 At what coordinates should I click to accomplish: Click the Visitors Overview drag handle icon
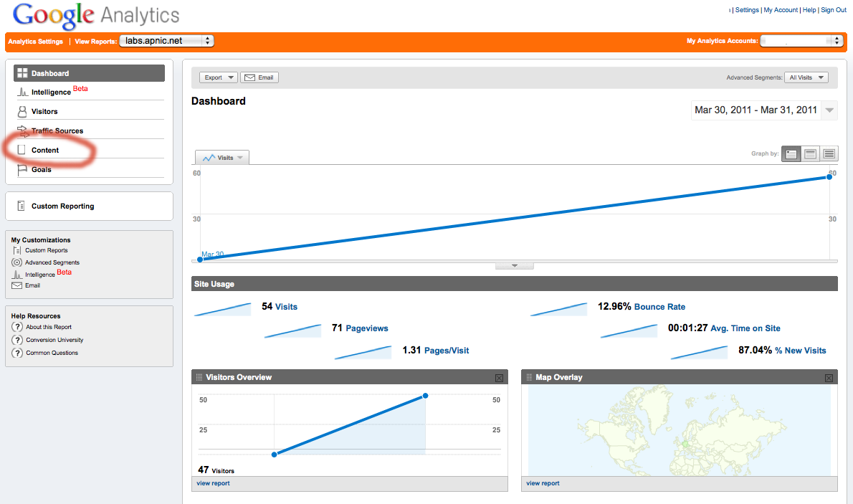[199, 377]
